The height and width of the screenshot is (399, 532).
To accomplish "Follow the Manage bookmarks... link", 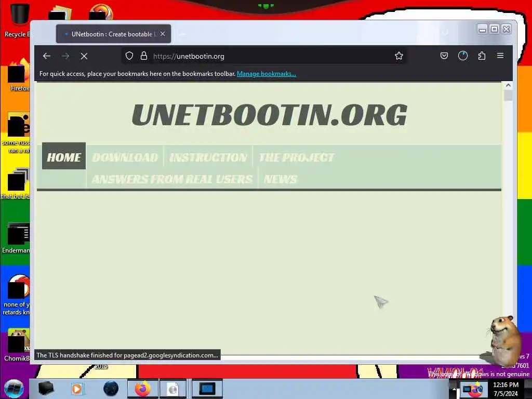I will tap(267, 74).
